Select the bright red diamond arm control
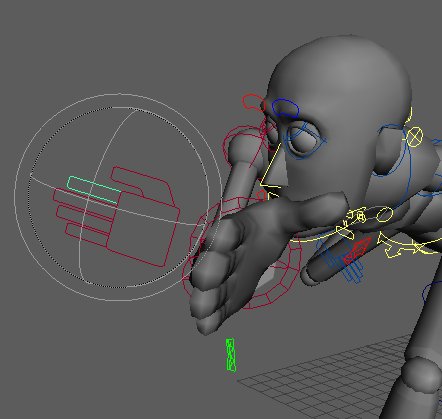The height and width of the screenshot is (419, 442). tap(357, 251)
